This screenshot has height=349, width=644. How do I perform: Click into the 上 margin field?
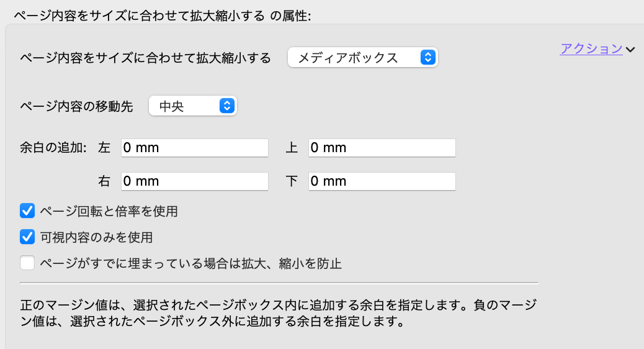382,148
